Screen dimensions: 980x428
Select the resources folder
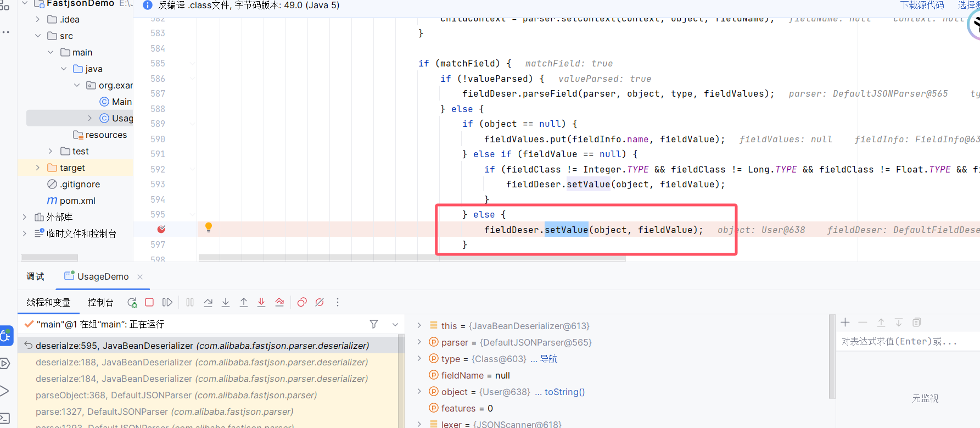(100, 135)
